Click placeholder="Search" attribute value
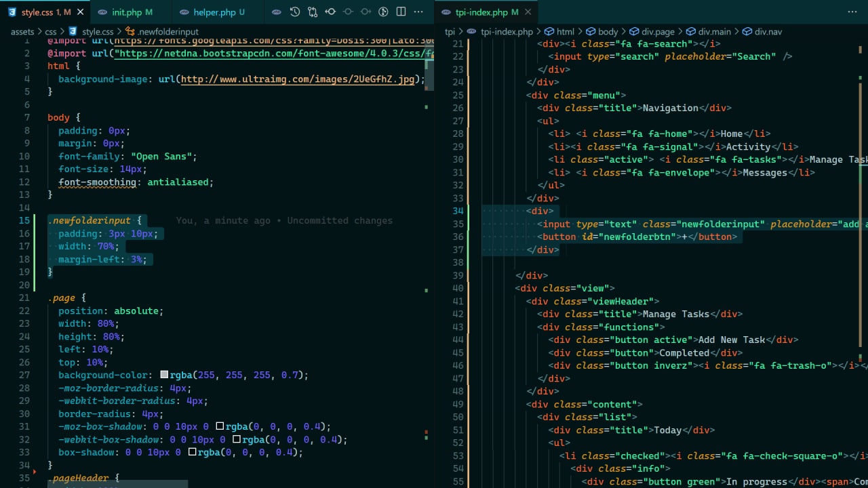 (x=720, y=56)
